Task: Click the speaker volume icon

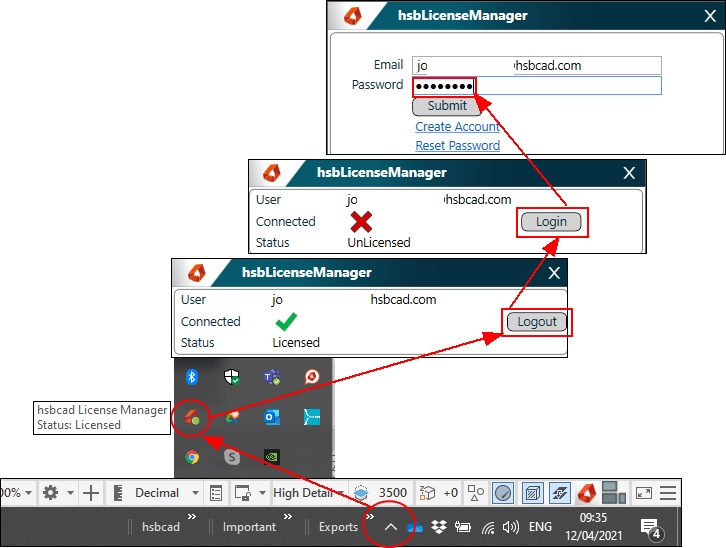Action: (510, 527)
